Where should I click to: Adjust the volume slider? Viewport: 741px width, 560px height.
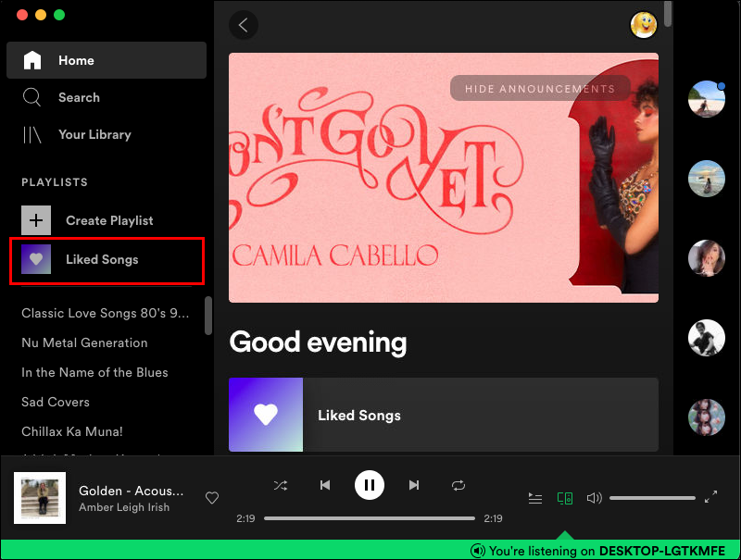(x=653, y=498)
